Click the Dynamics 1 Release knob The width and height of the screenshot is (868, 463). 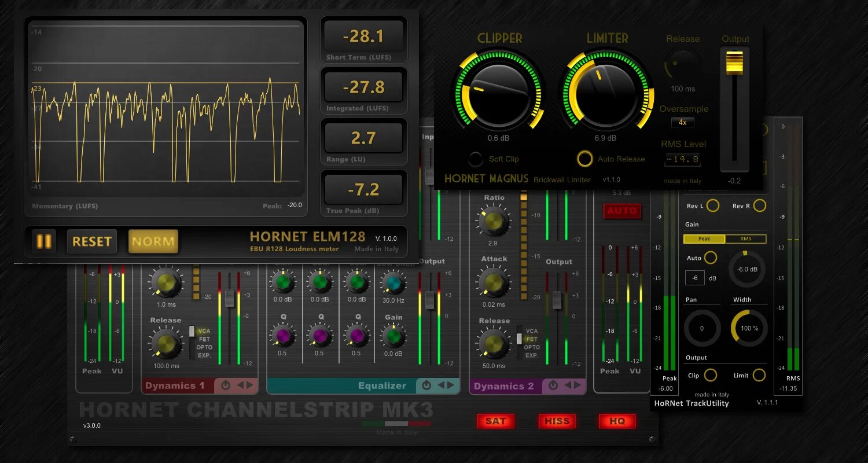(x=166, y=344)
